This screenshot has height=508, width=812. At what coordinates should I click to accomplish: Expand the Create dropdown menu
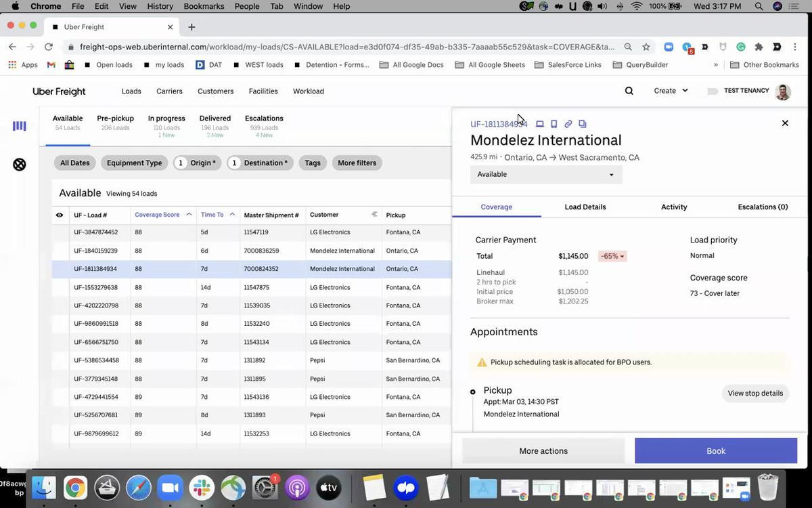tap(671, 91)
